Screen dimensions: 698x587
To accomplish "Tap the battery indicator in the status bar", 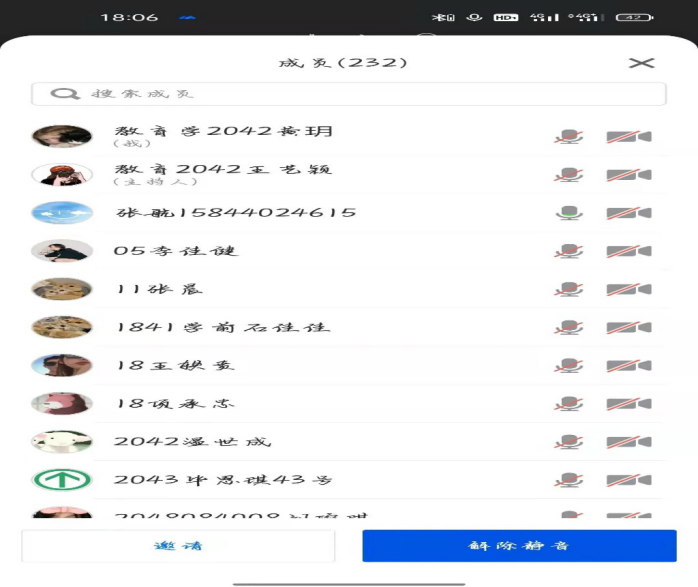I will tap(634, 17).
